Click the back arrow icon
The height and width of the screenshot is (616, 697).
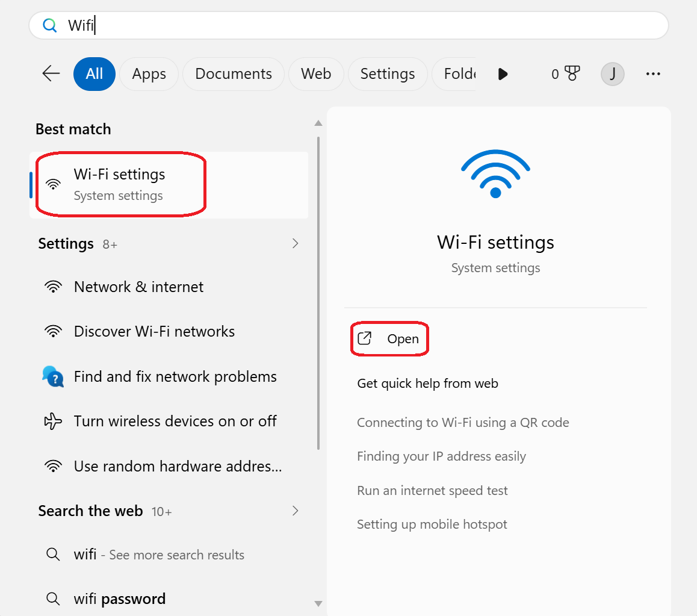51,73
